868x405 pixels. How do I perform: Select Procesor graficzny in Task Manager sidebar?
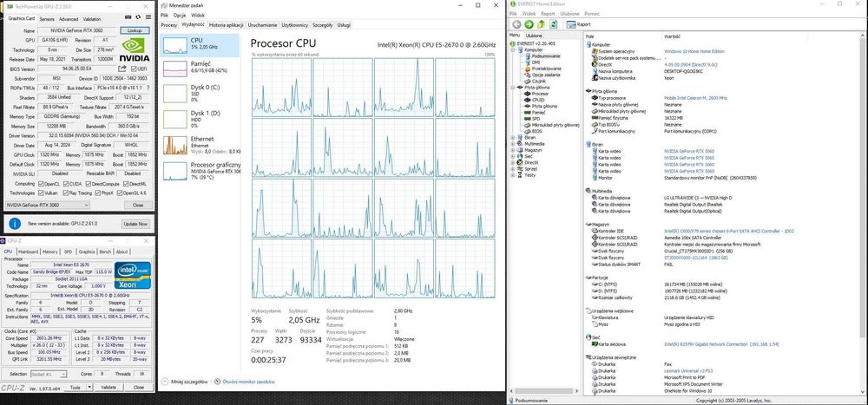(x=200, y=170)
